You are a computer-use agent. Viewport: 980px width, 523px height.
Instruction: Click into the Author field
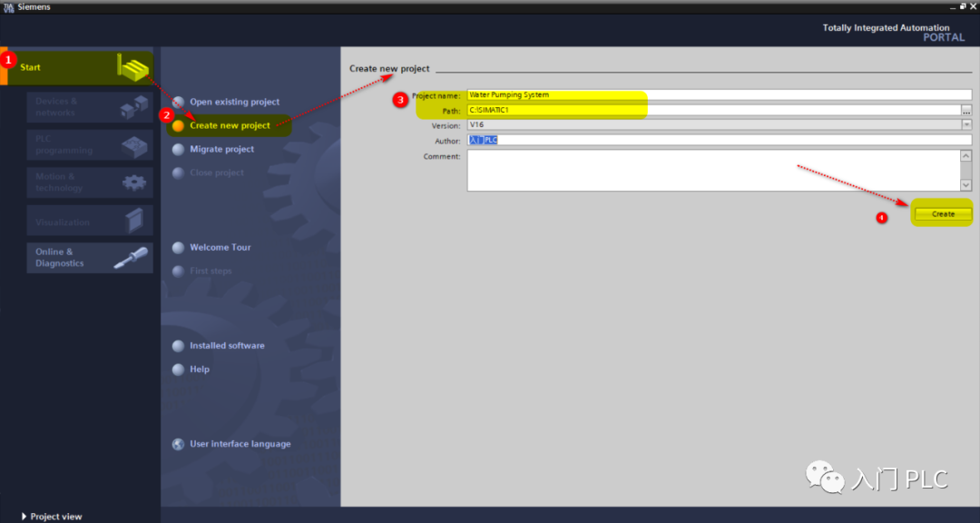click(720, 140)
